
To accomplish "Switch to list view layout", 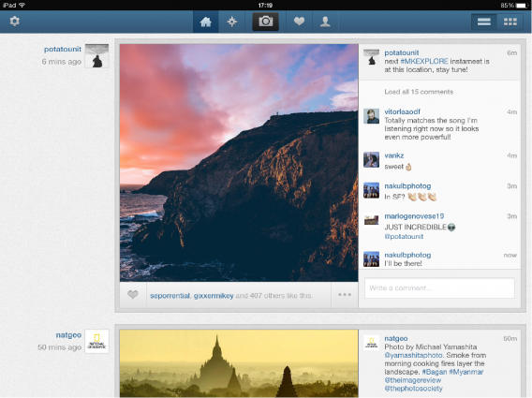I will click(x=484, y=22).
